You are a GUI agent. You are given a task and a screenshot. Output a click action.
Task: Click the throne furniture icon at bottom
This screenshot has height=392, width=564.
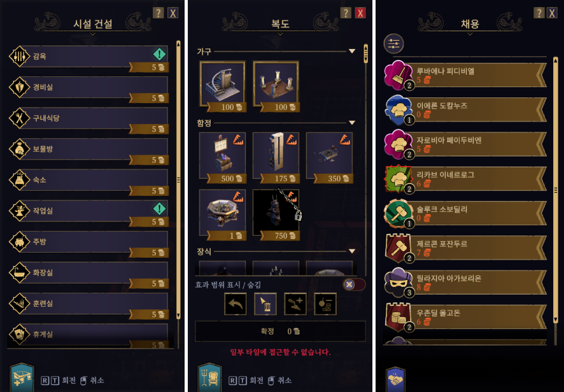tap(209, 377)
